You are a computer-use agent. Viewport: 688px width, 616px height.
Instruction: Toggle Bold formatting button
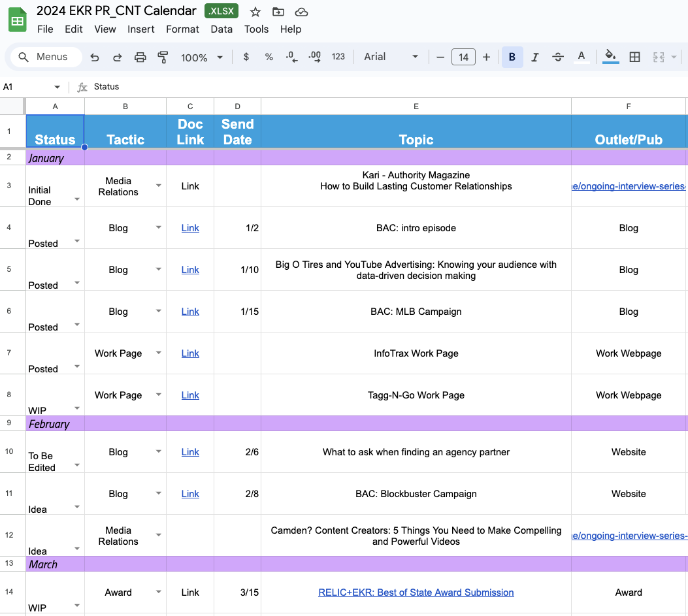[512, 57]
